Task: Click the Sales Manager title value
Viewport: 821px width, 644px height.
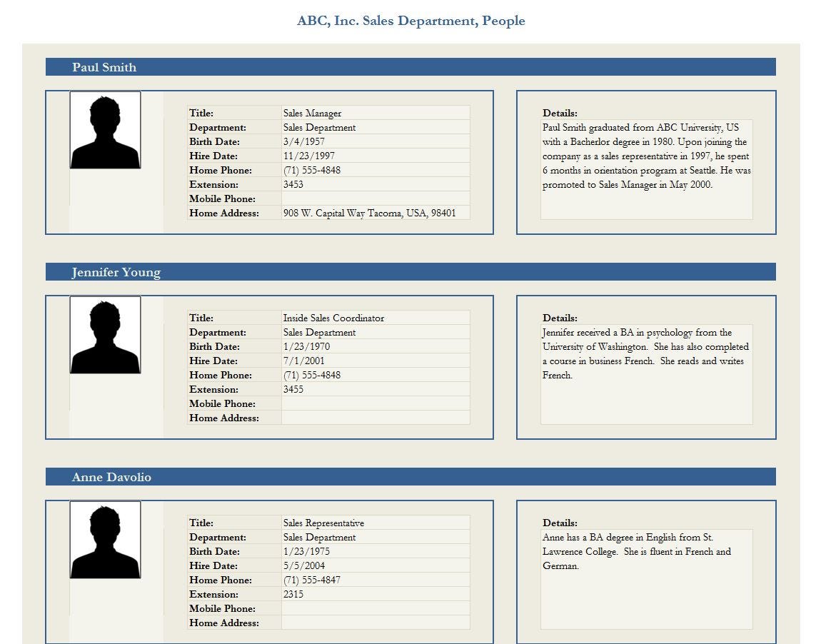Action: [312, 113]
